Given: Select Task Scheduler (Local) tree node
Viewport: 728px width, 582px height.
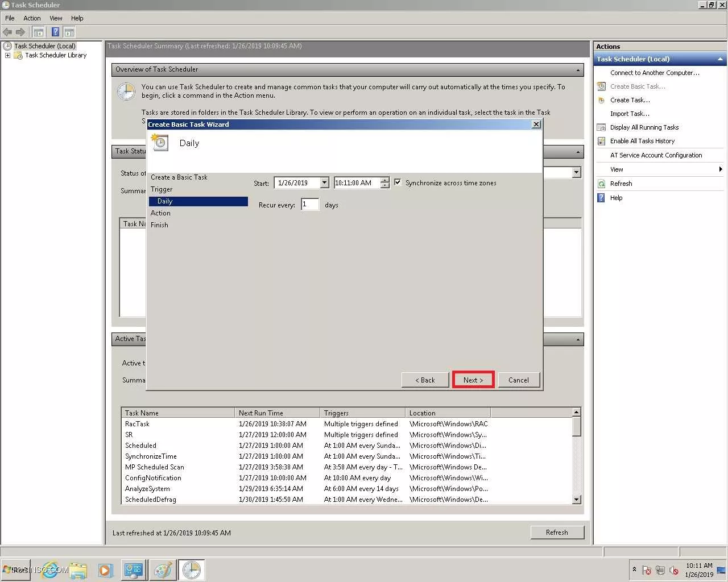Looking at the screenshot, I should pyautogui.click(x=44, y=46).
